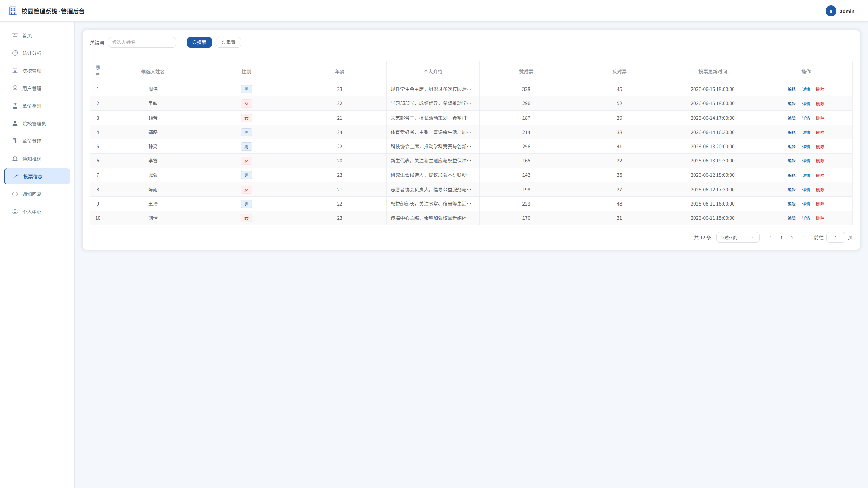Open the 10条/页 page size dropdown
Image resolution: width=868 pixels, height=488 pixels.
coord(738,237)
